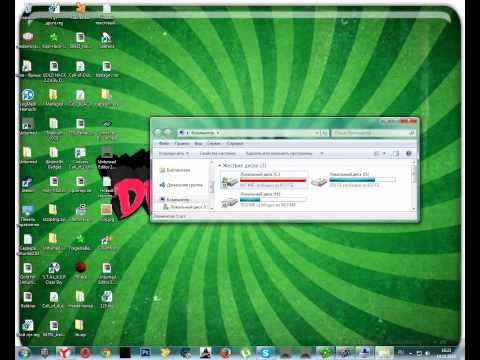Open uTorrent from taskbar
This screenshot has height=360, width=480.
(246, 353)
